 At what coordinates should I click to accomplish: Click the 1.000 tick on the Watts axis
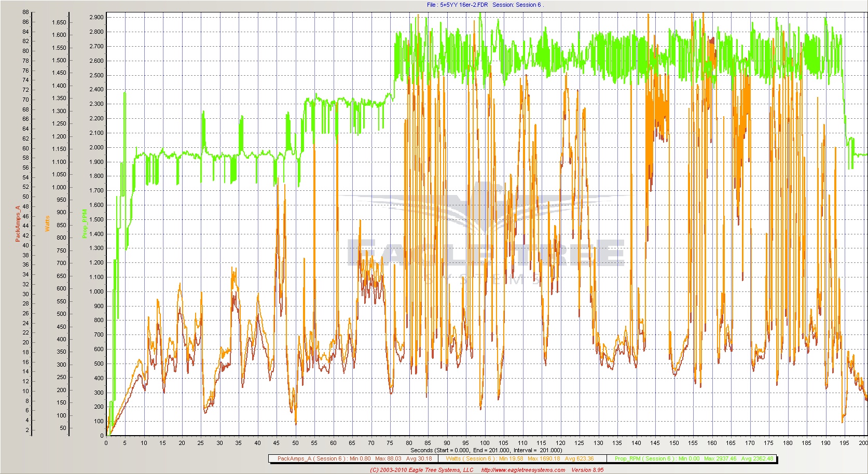point(59,187)
